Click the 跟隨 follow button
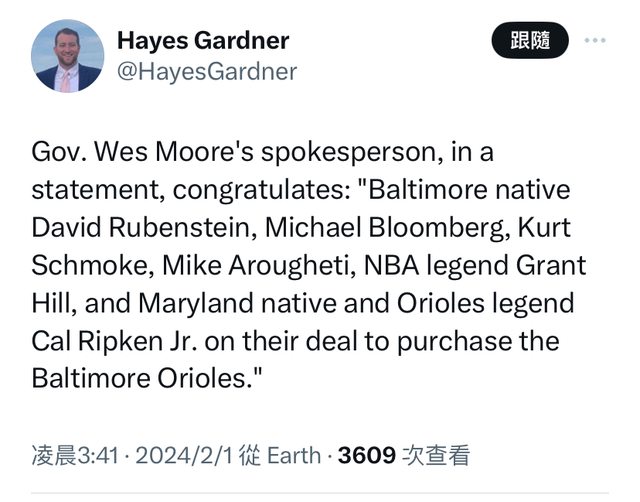 pyautogui.click(x=530, y=41)
